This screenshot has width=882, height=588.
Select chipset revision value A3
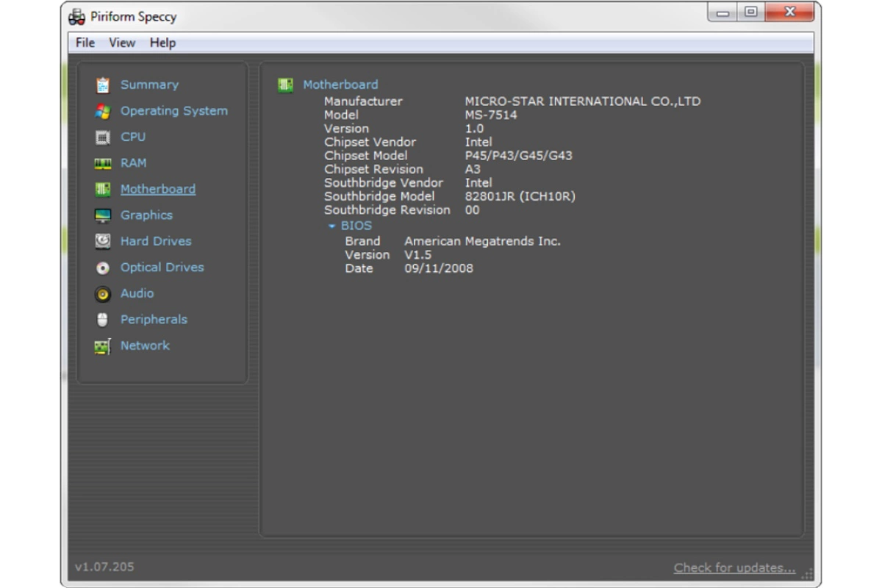click(x=473, y=169)
